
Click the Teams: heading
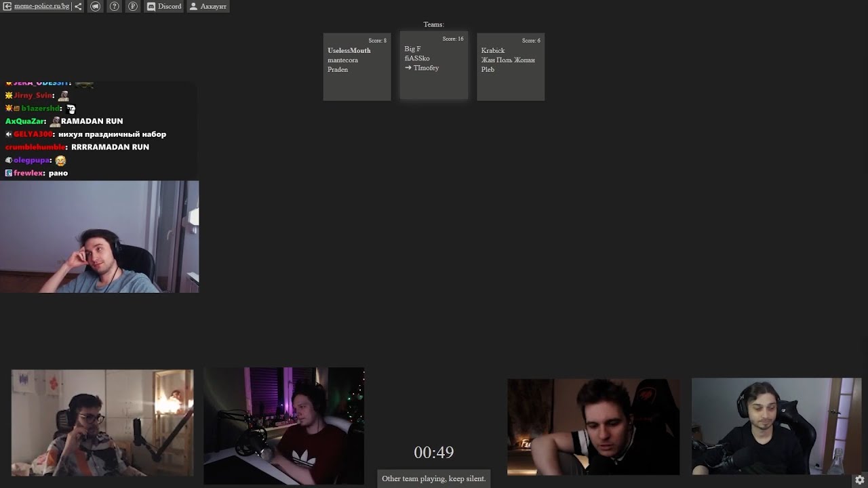click(434, 24)
